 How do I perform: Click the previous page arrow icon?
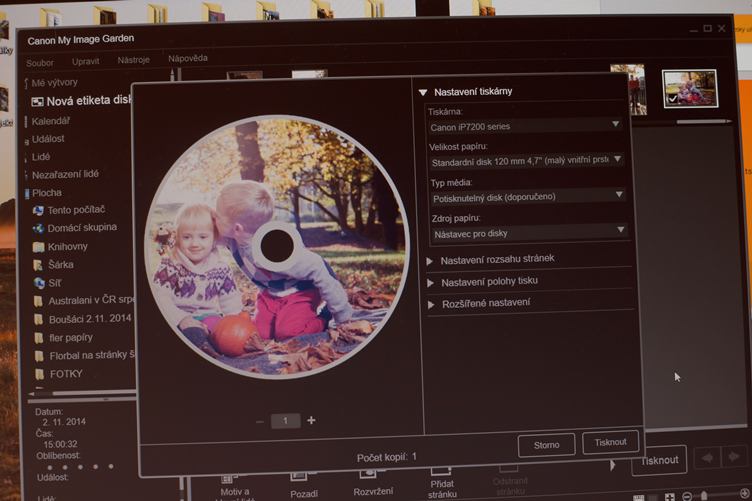pos(707,458)
